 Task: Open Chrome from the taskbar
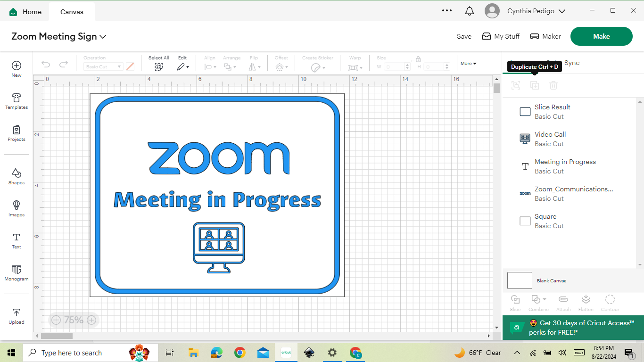click(x=240, y=353)
